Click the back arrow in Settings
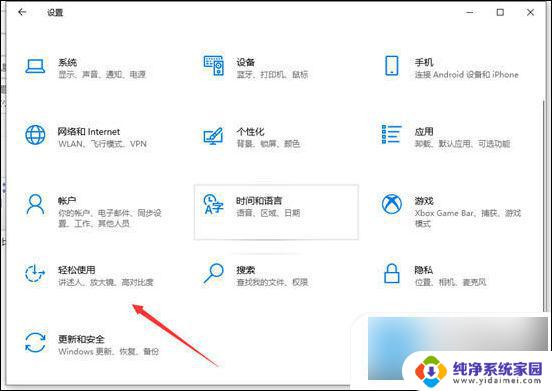The height and width of the screenshot is (391, 552). click(x=22, y=12)
